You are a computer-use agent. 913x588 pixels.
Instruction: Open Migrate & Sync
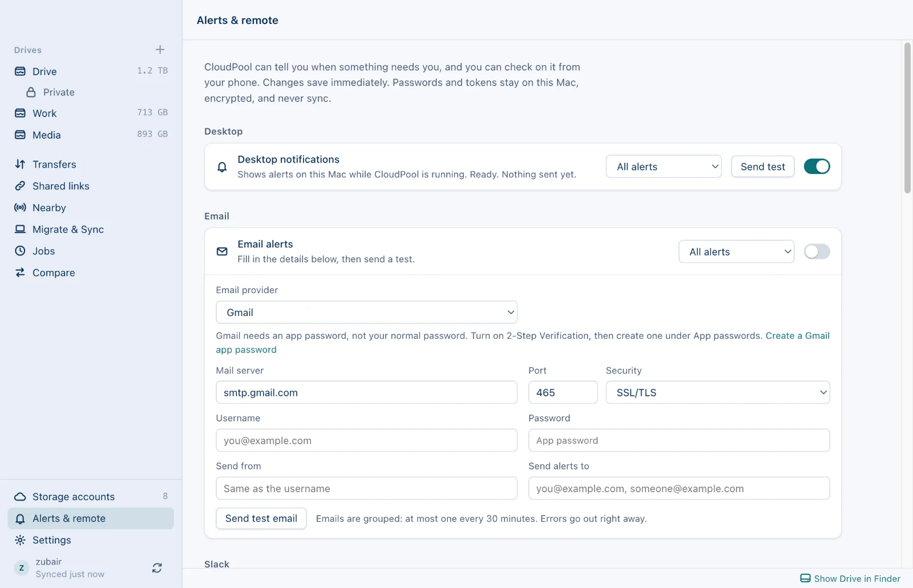pyautogui.click(x=91, y=229)
